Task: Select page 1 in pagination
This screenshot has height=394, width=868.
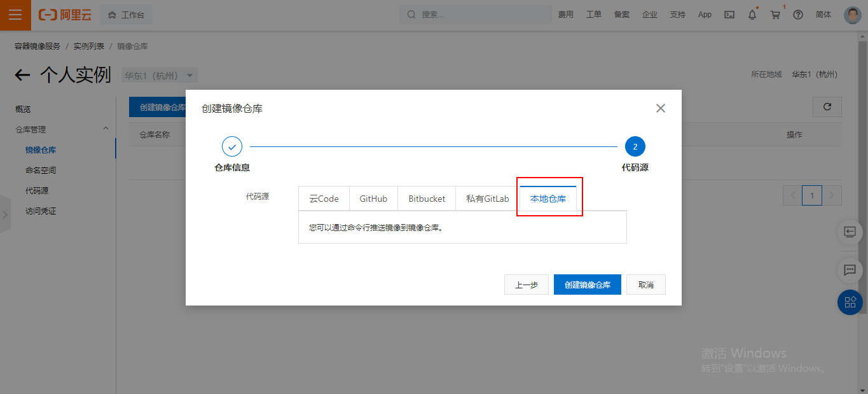Action: [812, 195]
